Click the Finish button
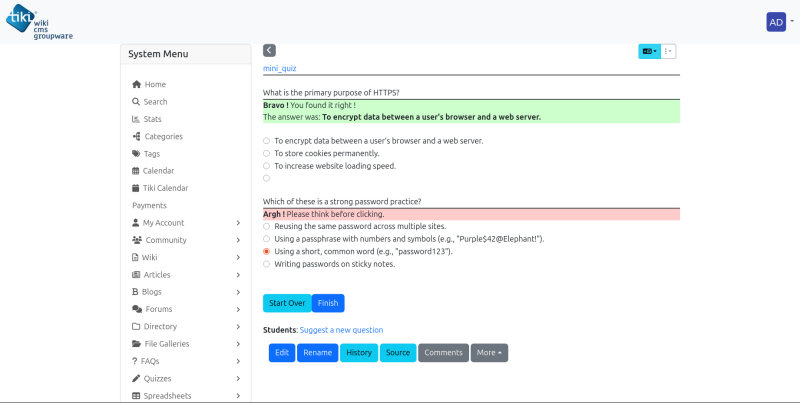The height and width of the screenshot is (403, 800). pyautogui.click(x=328, y=303)
